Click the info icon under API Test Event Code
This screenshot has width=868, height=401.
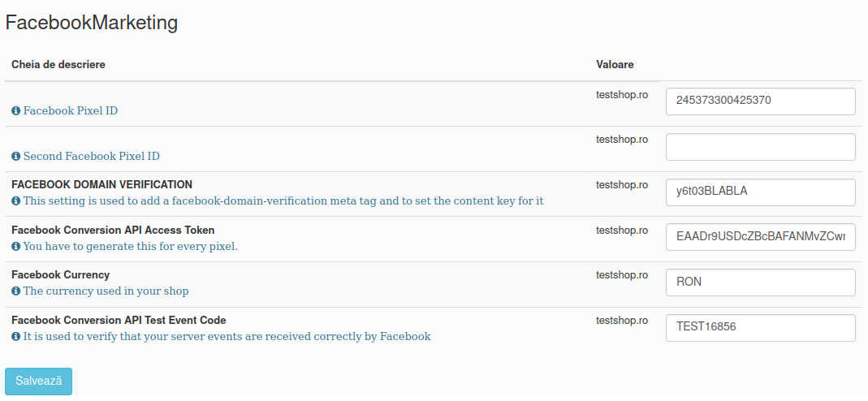click(x=16, y=336)
